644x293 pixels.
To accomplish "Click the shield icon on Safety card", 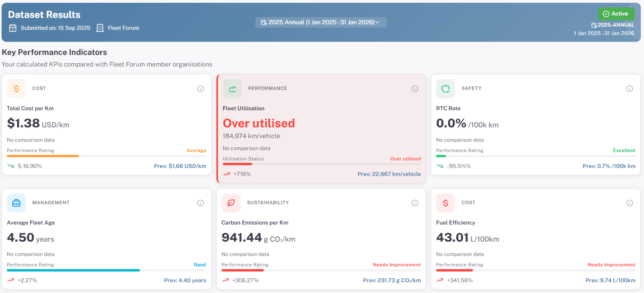I will click(446, 89).
